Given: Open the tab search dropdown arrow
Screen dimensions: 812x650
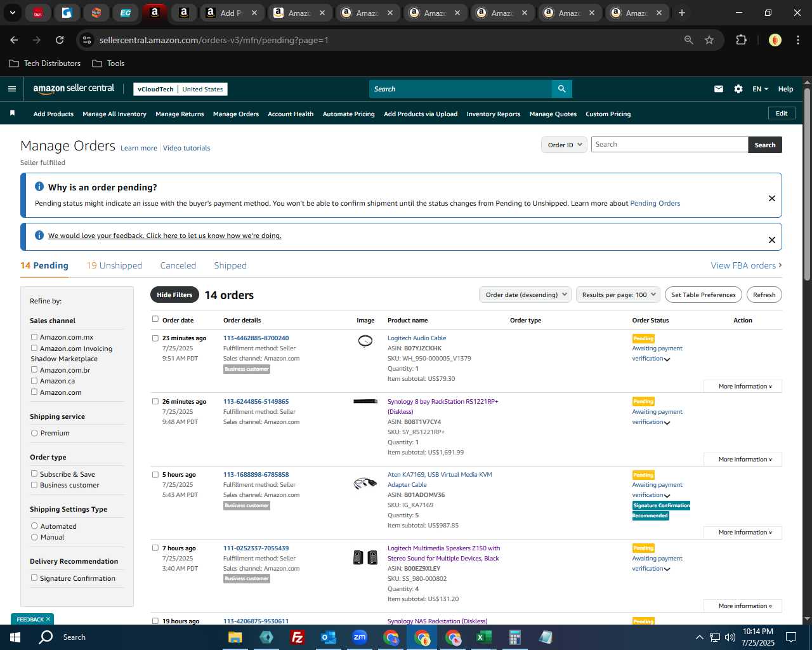Looking at the screenshot, I should coord(12,13).
